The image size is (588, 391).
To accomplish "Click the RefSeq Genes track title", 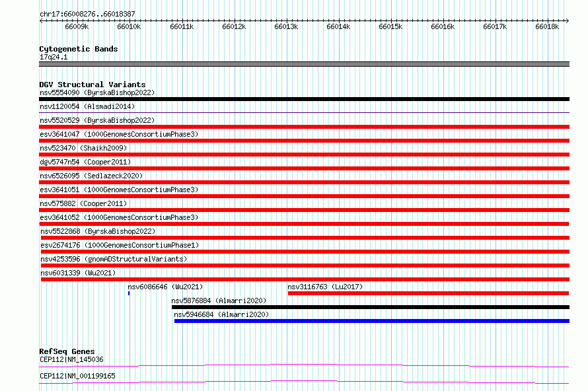I will (67, 351).
